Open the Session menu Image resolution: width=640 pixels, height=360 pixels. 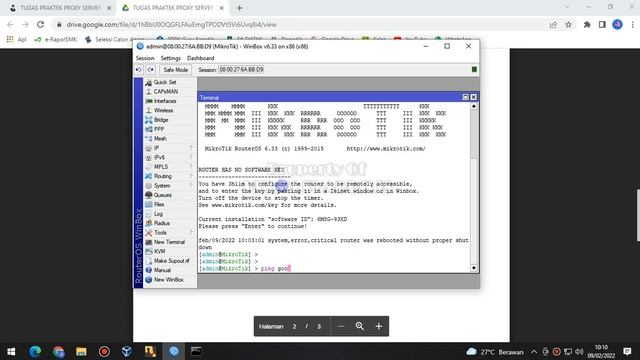145,58
